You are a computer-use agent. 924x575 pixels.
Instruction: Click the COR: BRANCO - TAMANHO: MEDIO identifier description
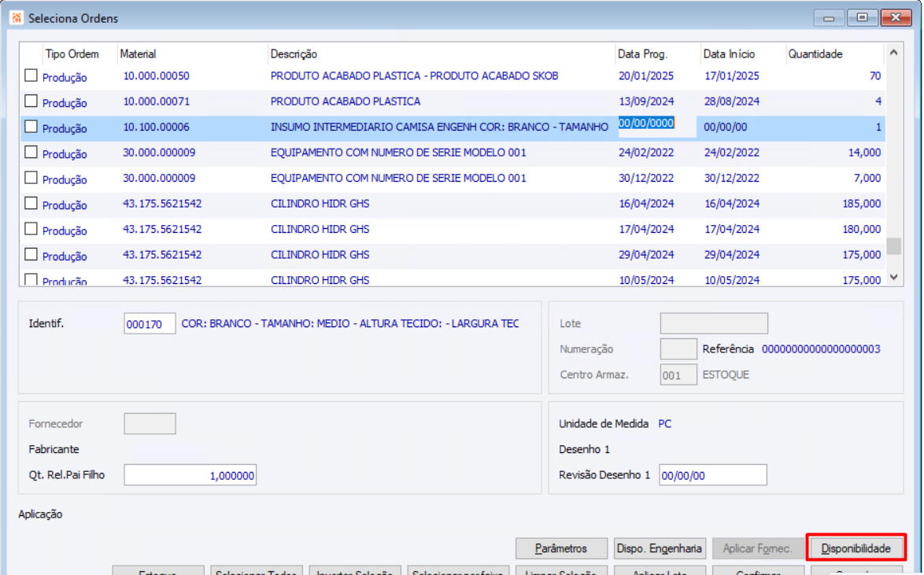pos(350,323)
